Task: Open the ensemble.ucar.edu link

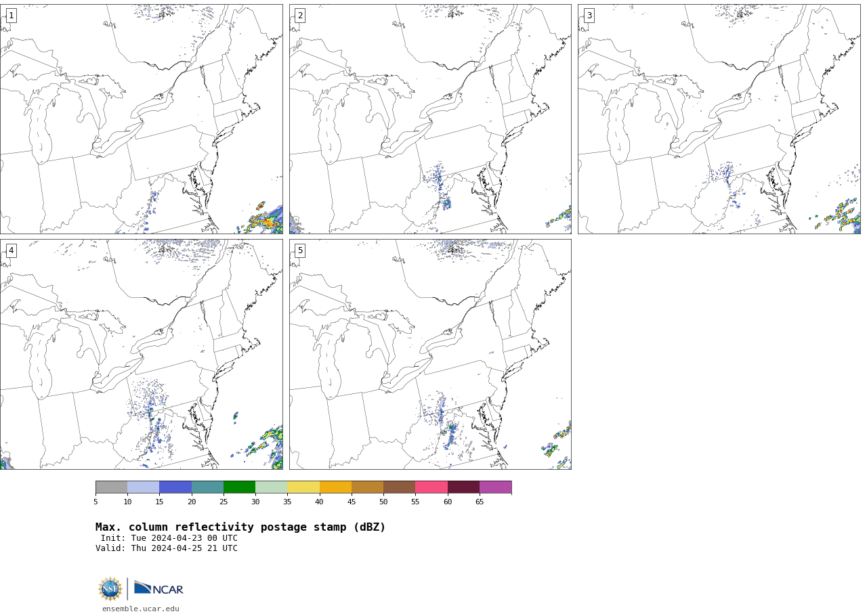Action: pos(141,609)
